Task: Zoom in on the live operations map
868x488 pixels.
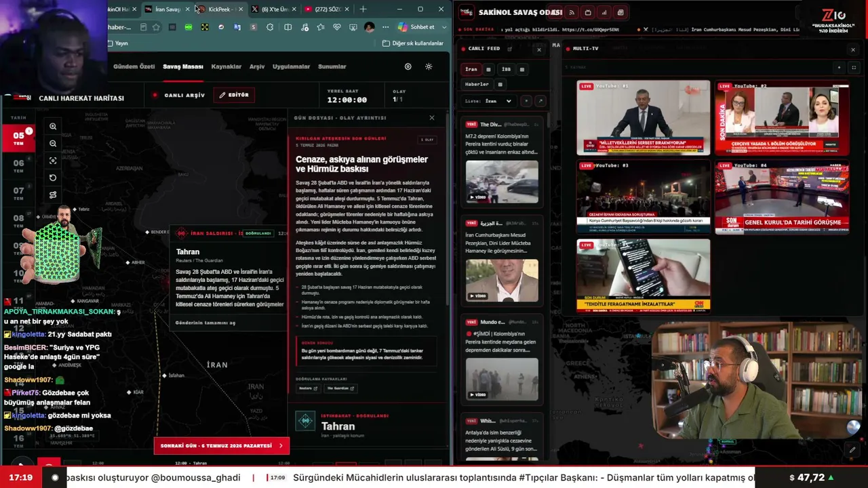Action: coord(53,127)
